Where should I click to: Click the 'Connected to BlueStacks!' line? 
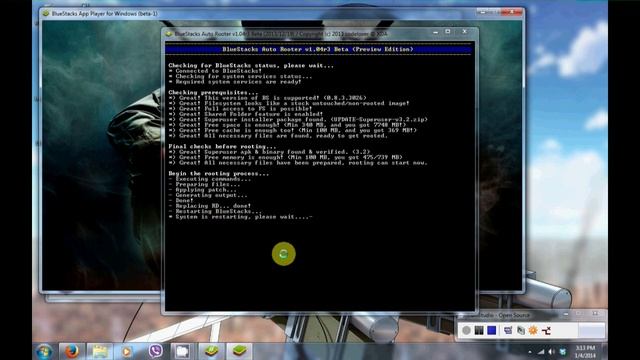215,71
